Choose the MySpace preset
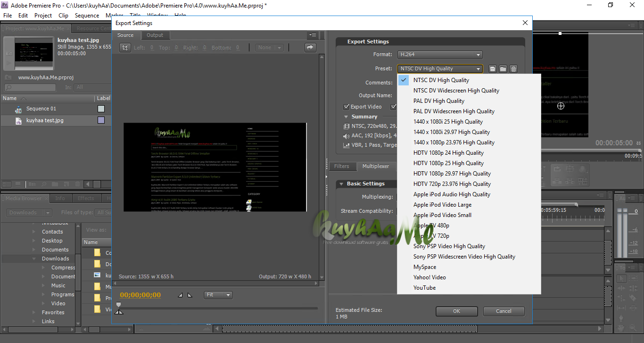644x343 pixels. pos(469,267)
